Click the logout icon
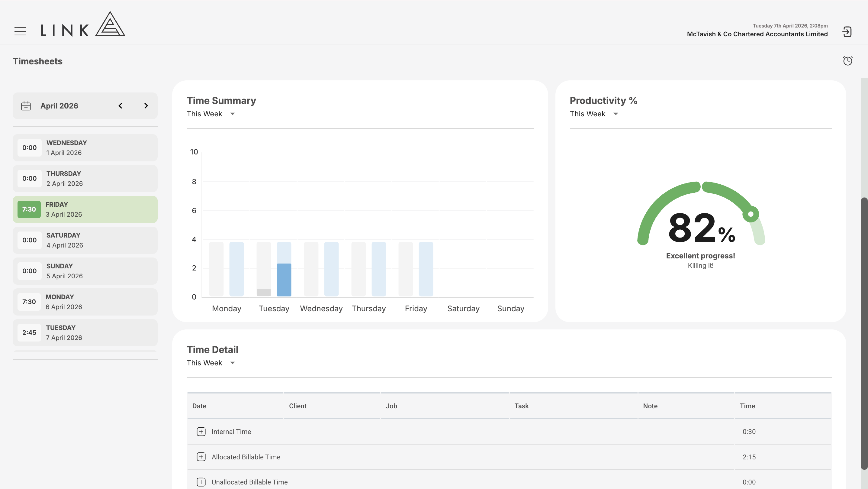The width and height of the screenshot is (868, 489). point(847,32)
